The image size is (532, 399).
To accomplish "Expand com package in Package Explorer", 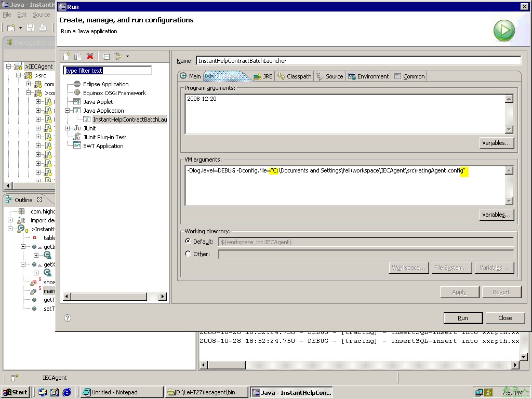I will [x=28, y=84].
